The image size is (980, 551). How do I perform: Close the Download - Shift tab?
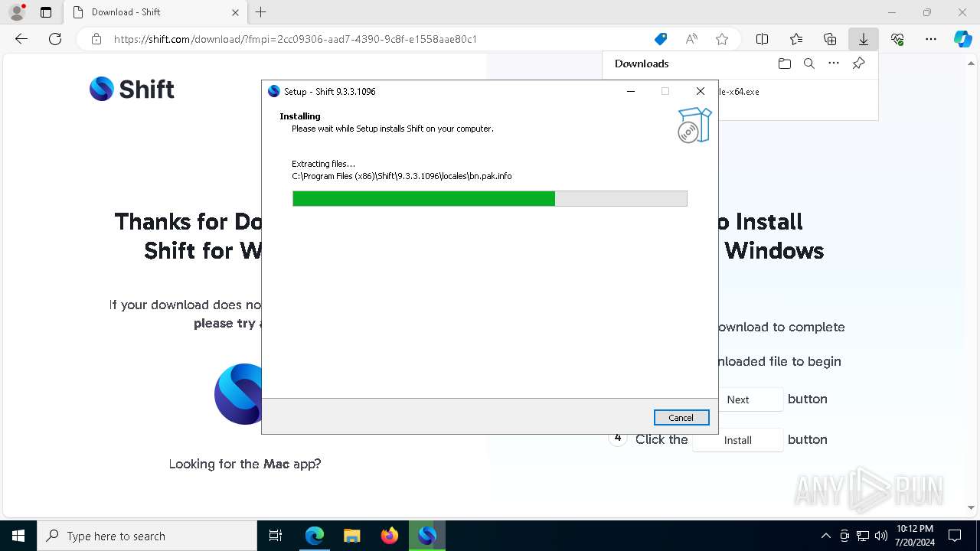235,12
